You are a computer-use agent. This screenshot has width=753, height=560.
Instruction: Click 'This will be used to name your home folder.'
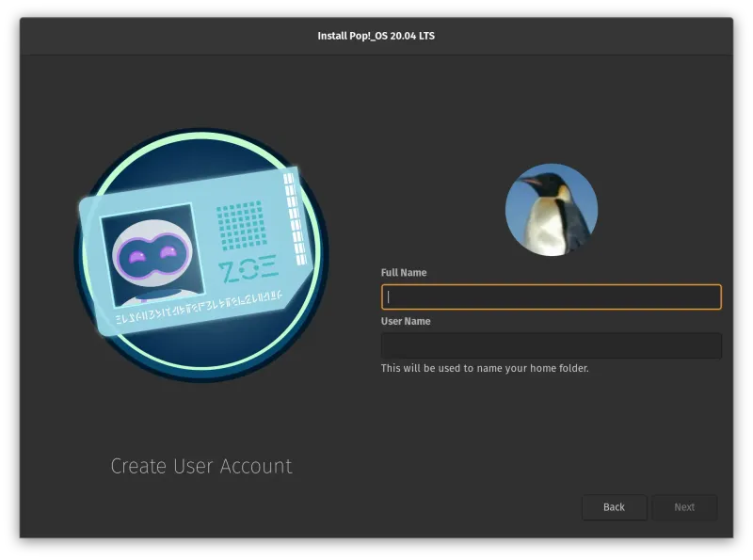485,368
